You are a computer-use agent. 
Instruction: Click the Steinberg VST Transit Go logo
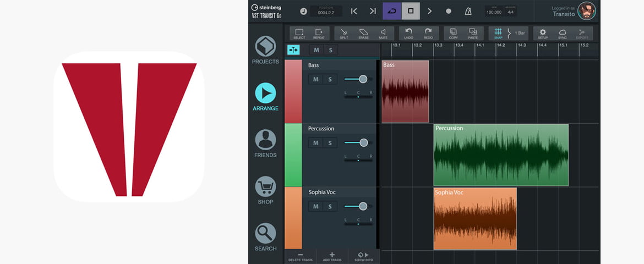266,11
